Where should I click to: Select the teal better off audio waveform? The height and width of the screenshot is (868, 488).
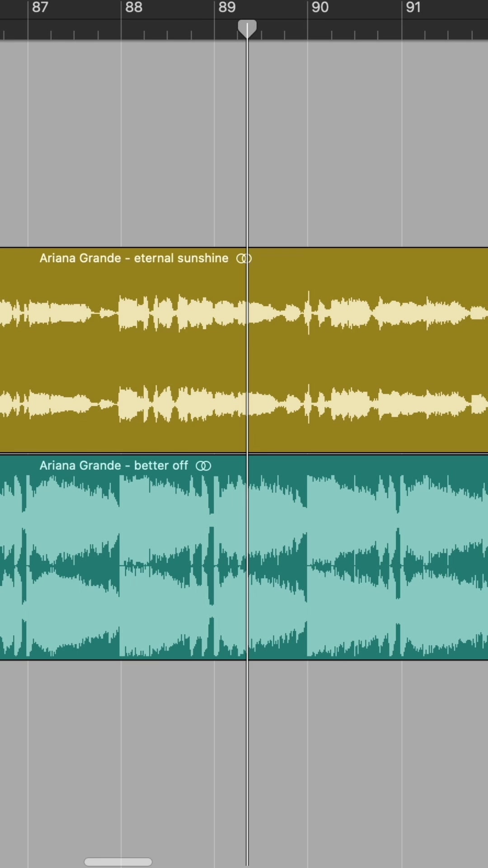[244, 557]
